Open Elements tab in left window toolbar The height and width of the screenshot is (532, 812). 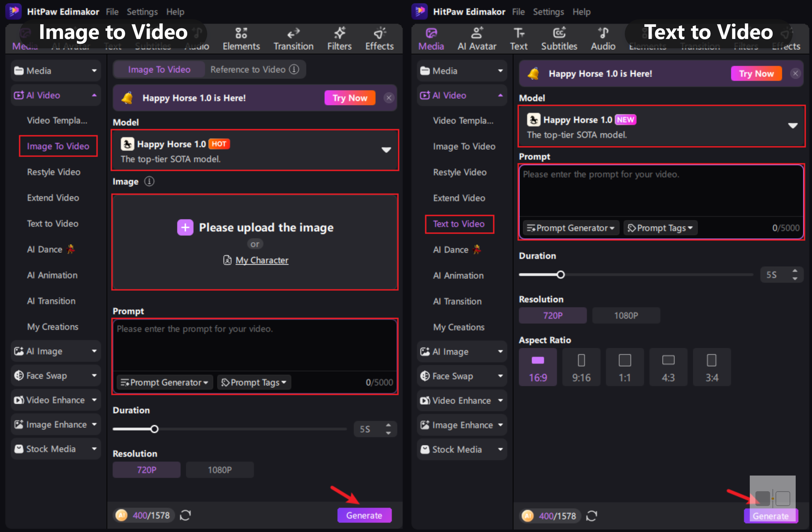[x=241, y=39]
